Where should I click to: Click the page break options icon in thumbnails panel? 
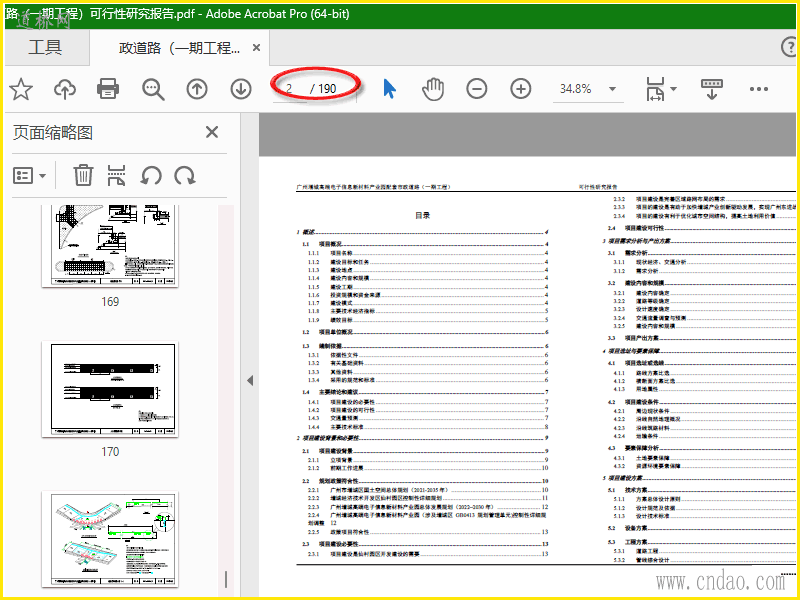[117, 176]
